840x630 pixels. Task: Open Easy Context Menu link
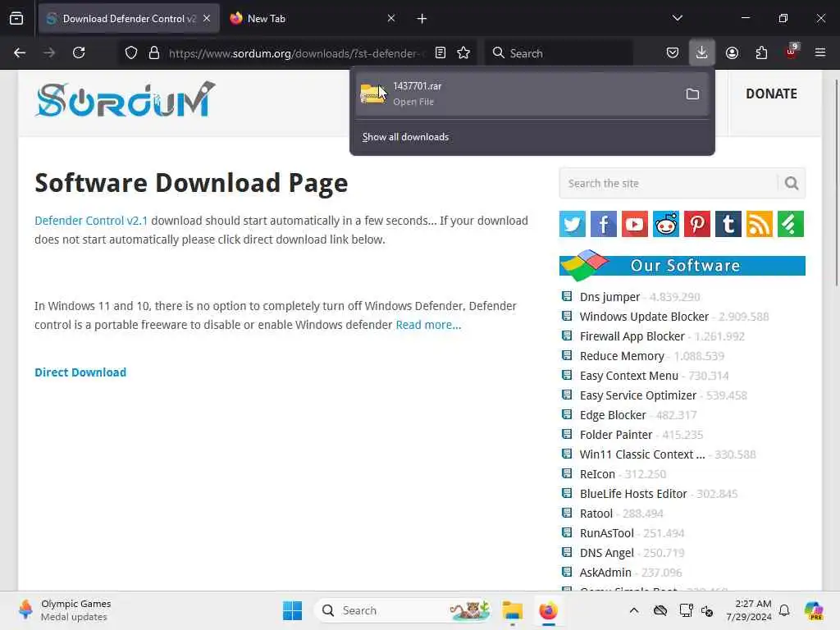pyautogui.click(x=629, y=376)
